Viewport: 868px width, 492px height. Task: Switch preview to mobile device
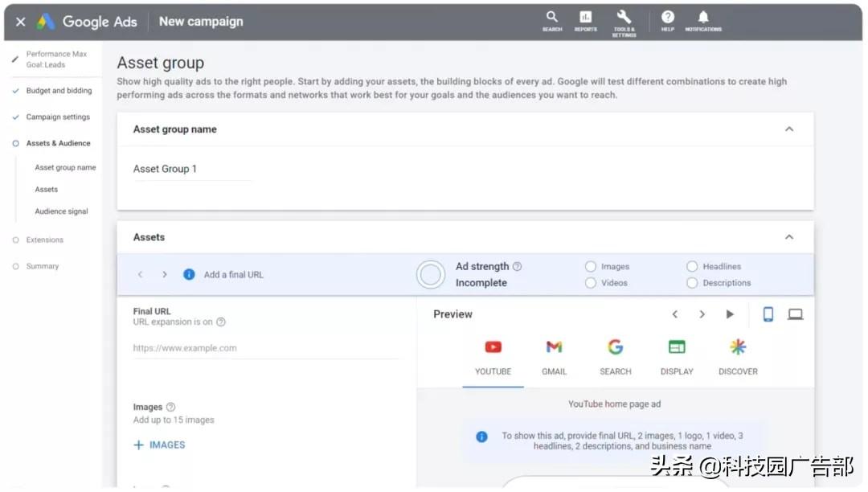coord(768,314)
